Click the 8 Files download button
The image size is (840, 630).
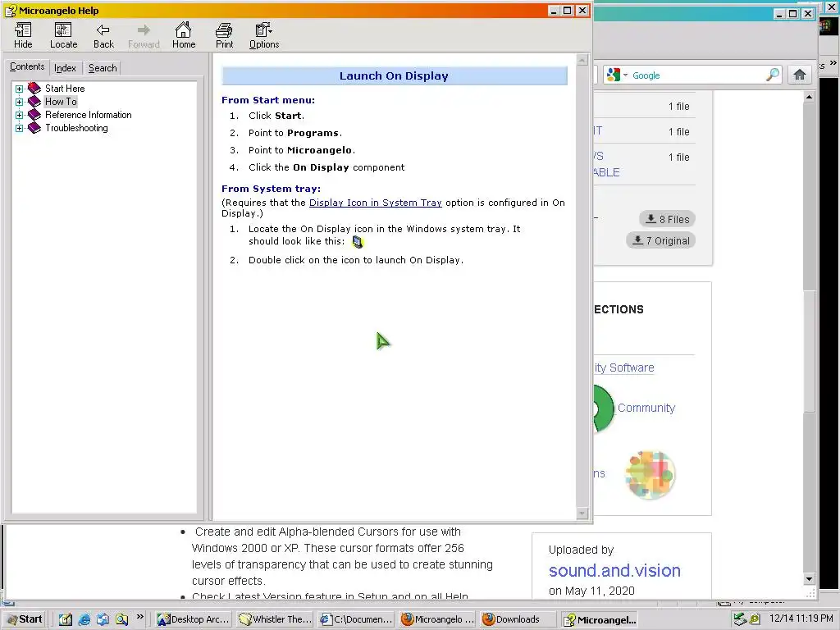(x=667, y=219)
